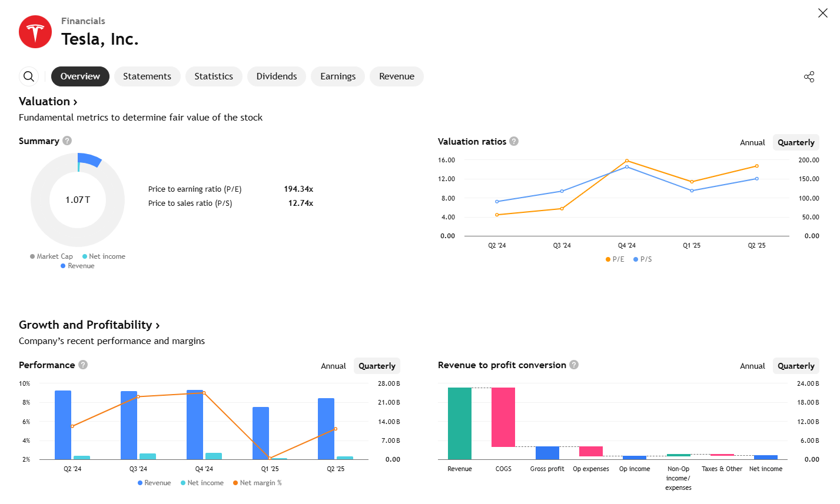Click Price to sales ratio 12.74x value
Viewport: 840px width, 504px height.
click(301, 203)
